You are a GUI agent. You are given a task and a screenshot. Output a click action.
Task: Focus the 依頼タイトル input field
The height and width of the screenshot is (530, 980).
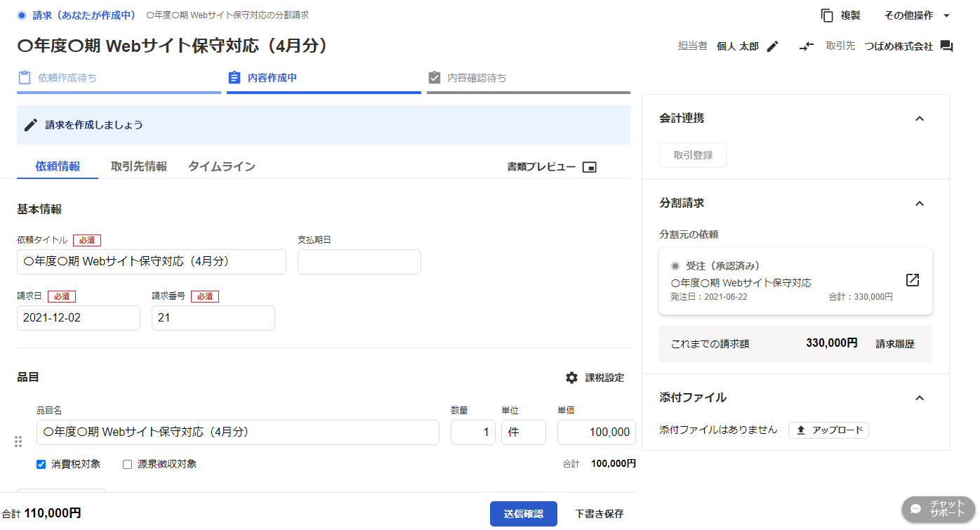(x=152, y=262)
